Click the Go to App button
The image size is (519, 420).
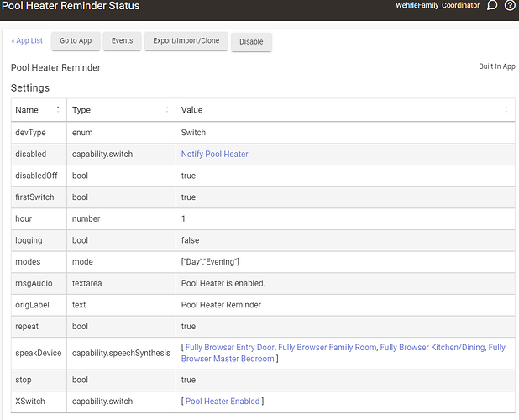[76, 40]
